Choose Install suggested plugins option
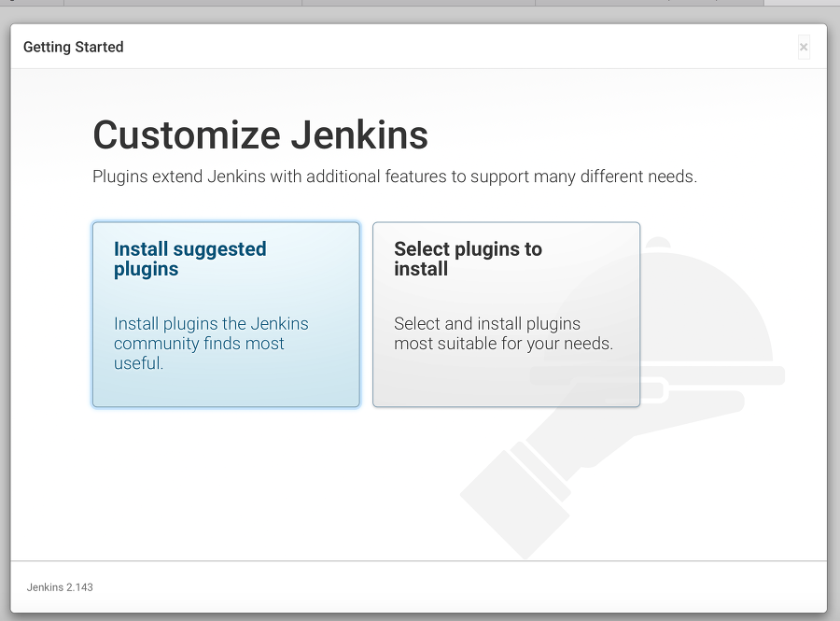840x621 pixels. 226,315
